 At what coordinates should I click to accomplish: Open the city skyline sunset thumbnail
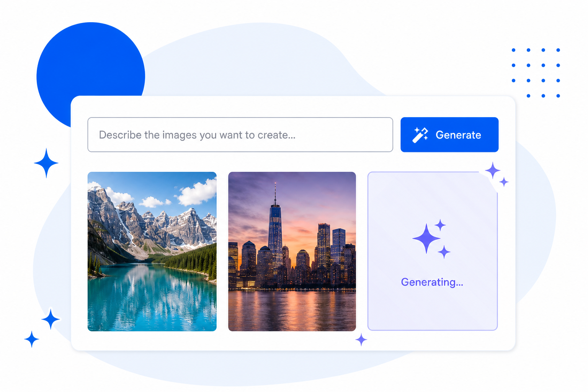pos(292,252)
